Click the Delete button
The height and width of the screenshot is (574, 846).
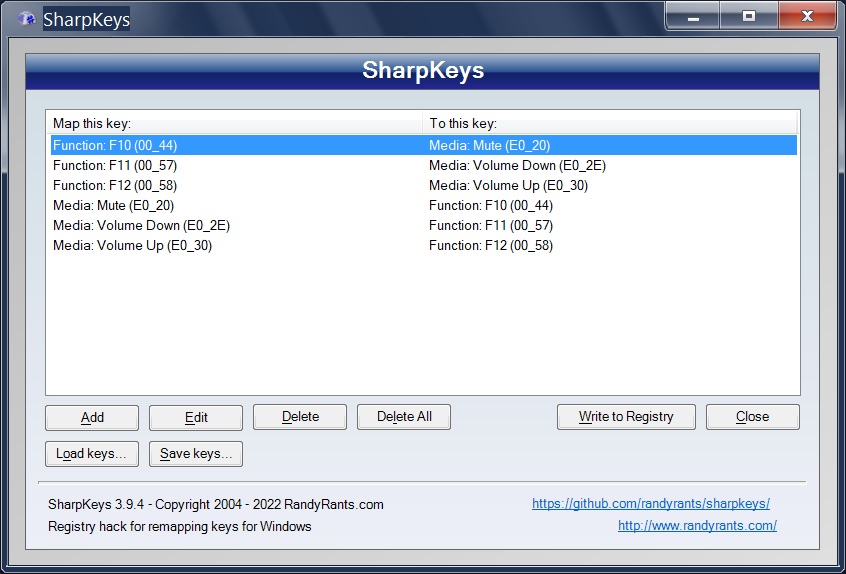point(300,417)
